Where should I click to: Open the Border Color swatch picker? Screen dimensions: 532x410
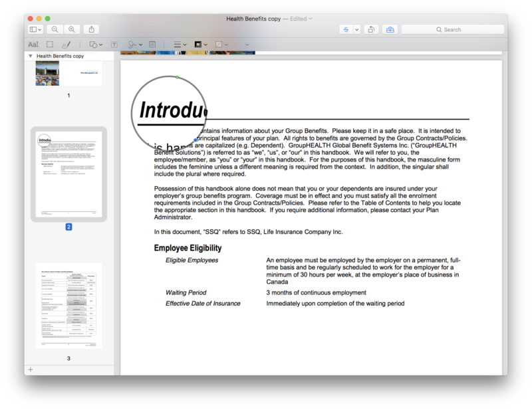(200, 45)
